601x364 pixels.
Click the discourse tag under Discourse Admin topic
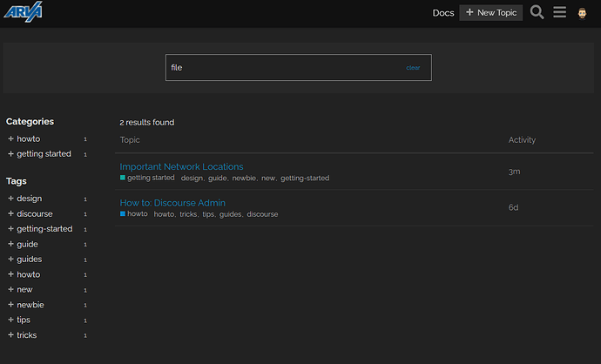[x=262, y=214]
